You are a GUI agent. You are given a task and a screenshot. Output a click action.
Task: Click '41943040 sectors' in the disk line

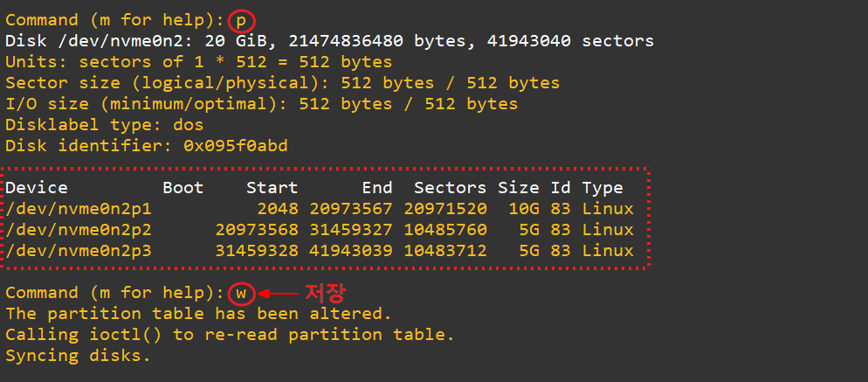coord(571,41)
